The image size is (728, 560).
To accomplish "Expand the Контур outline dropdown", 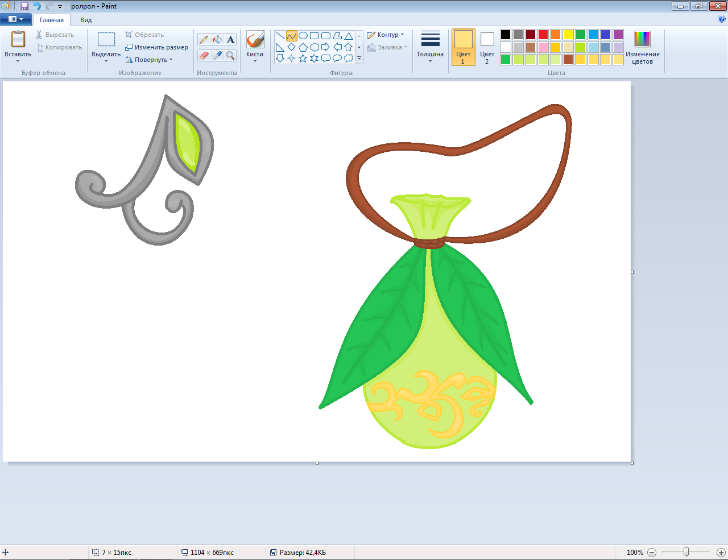I will (386, 35).
